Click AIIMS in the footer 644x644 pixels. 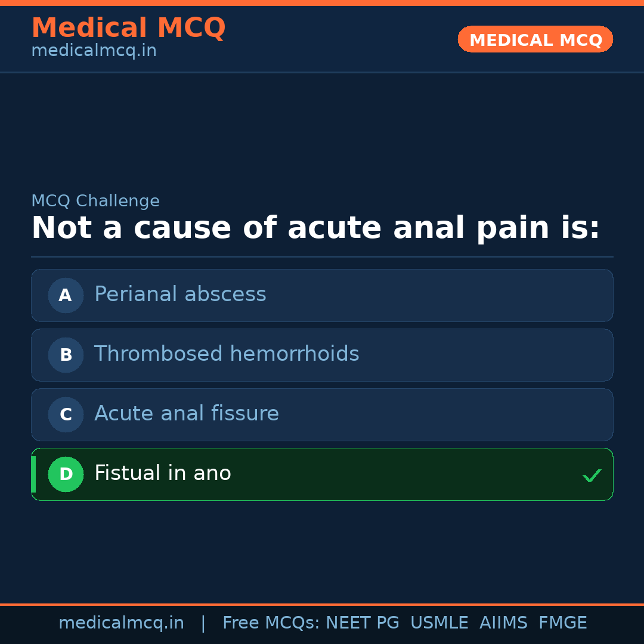coord(503,623)
